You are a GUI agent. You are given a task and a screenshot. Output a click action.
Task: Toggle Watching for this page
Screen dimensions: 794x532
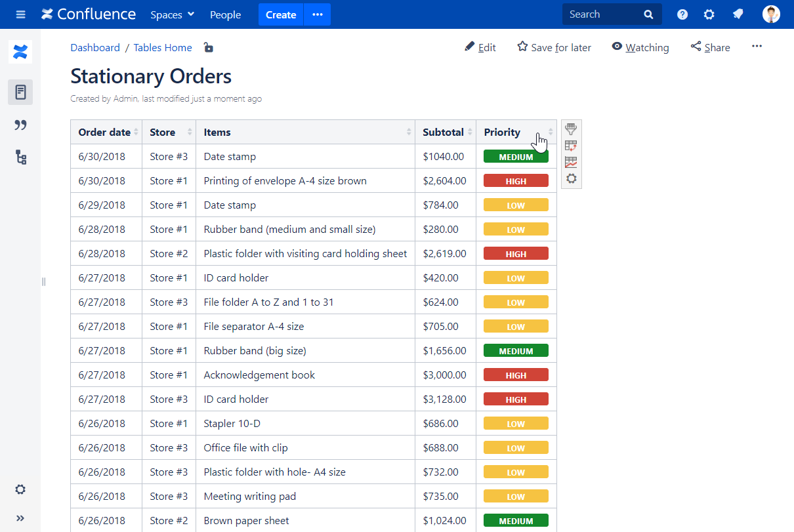[x=640, y=47]
